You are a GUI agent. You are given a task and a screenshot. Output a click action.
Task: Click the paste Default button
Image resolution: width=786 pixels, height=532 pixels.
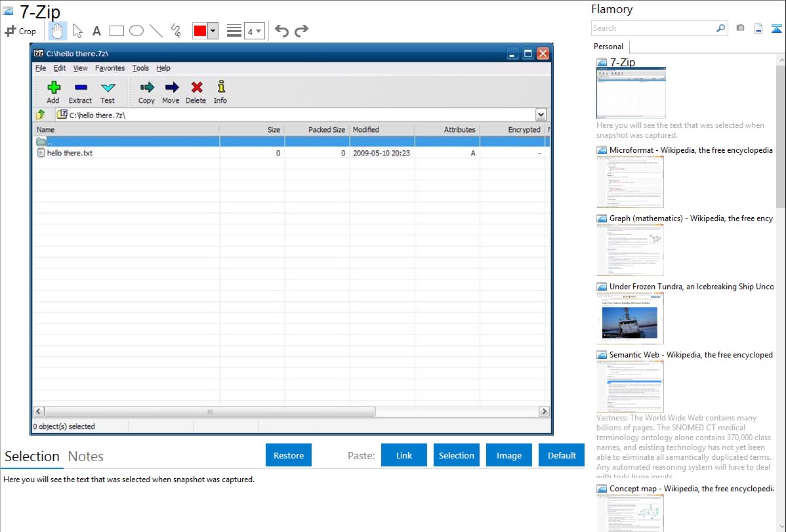(562, 455)
